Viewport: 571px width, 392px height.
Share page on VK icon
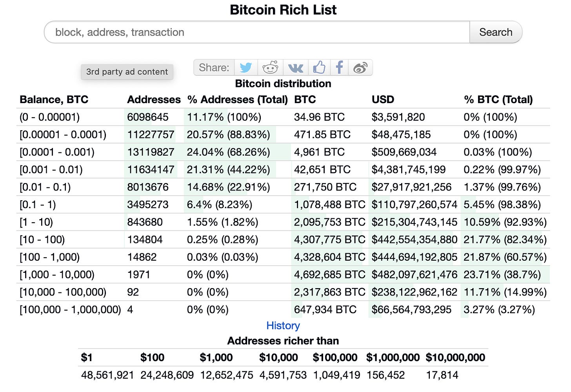pos(295,67)
